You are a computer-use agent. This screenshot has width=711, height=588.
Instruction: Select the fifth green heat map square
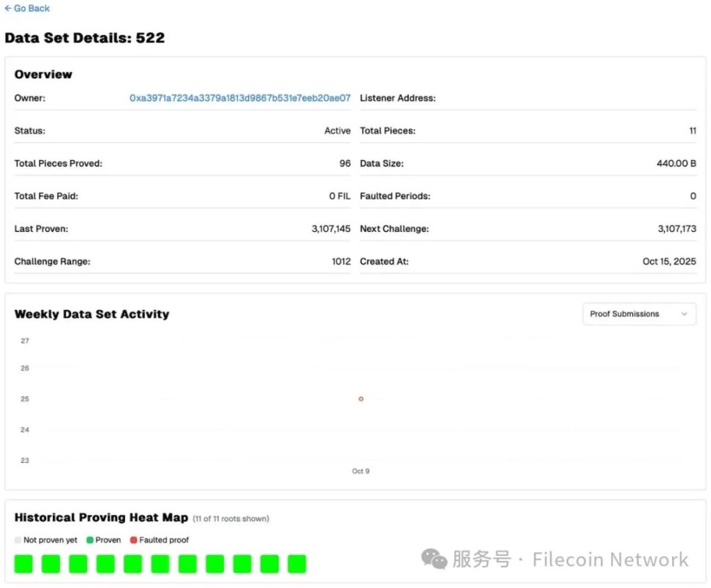(x=132, y=564)
